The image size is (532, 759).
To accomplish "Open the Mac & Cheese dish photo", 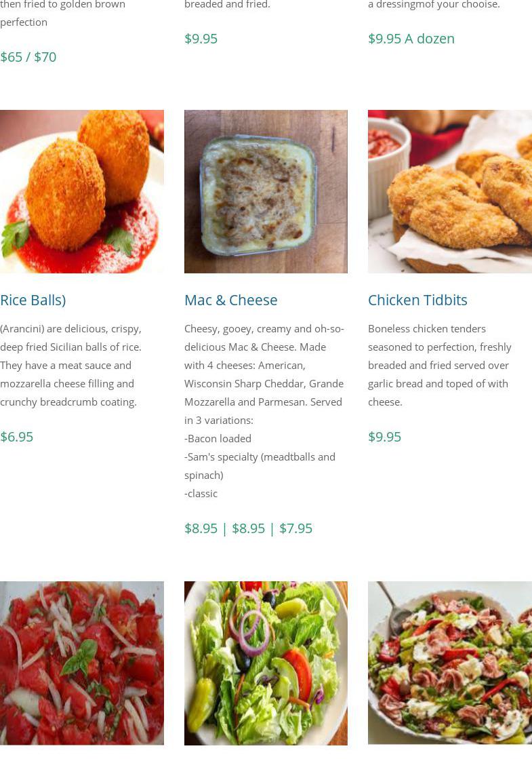I will [x=266, y=192].
